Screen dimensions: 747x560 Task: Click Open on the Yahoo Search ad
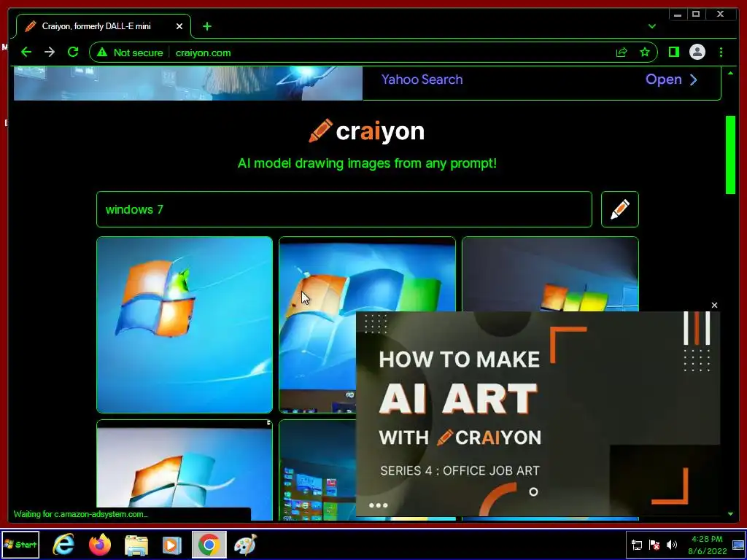[x=671, y=79]
